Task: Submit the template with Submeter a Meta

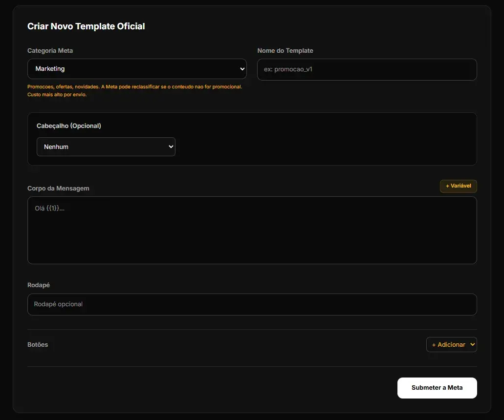Action: [x=437, y=388]
